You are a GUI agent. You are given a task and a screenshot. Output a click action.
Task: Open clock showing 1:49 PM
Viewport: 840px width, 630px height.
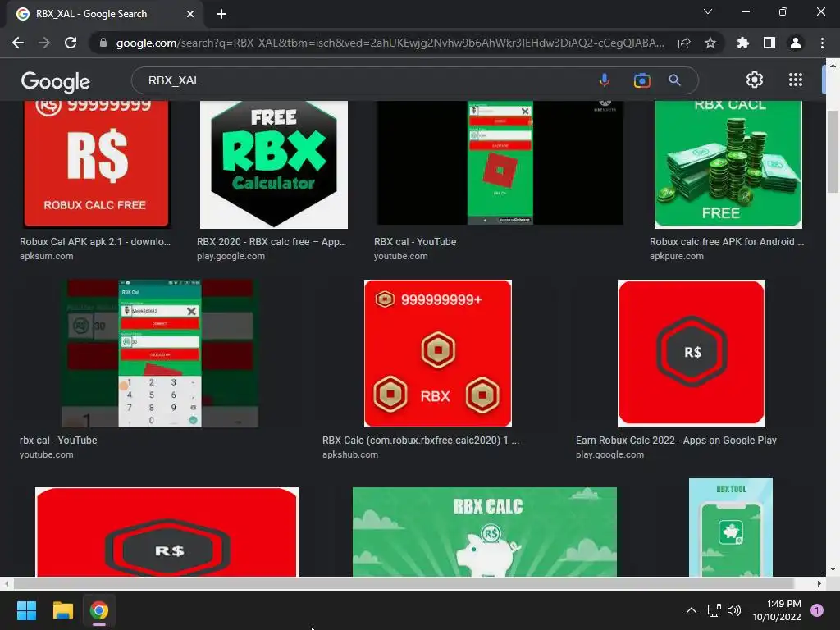point(777,610)
